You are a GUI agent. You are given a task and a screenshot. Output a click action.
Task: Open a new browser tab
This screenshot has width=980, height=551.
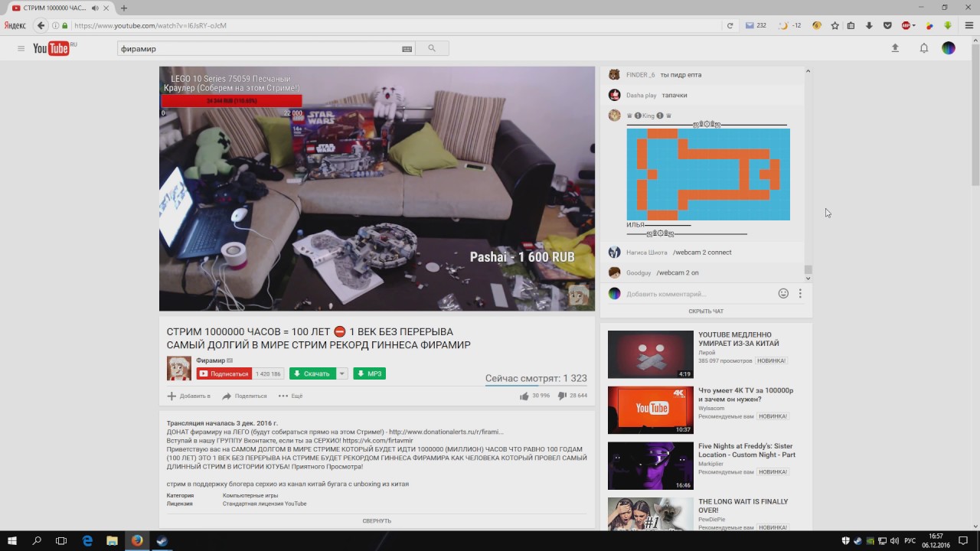(123, 8)
